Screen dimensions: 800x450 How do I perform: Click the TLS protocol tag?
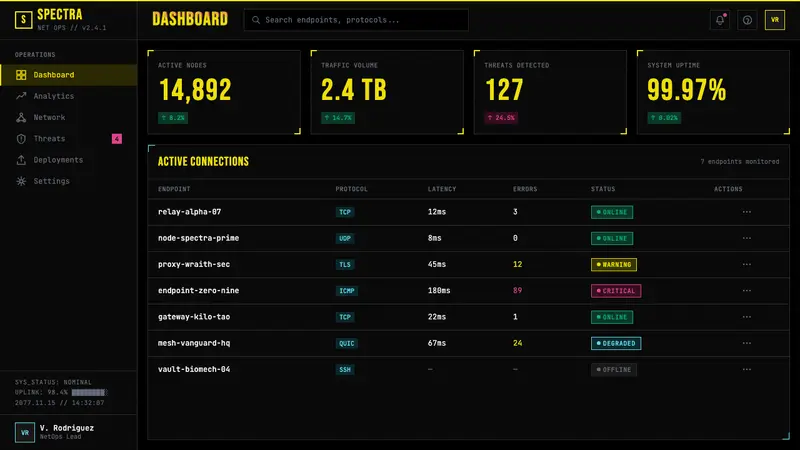tap(345, 265)
